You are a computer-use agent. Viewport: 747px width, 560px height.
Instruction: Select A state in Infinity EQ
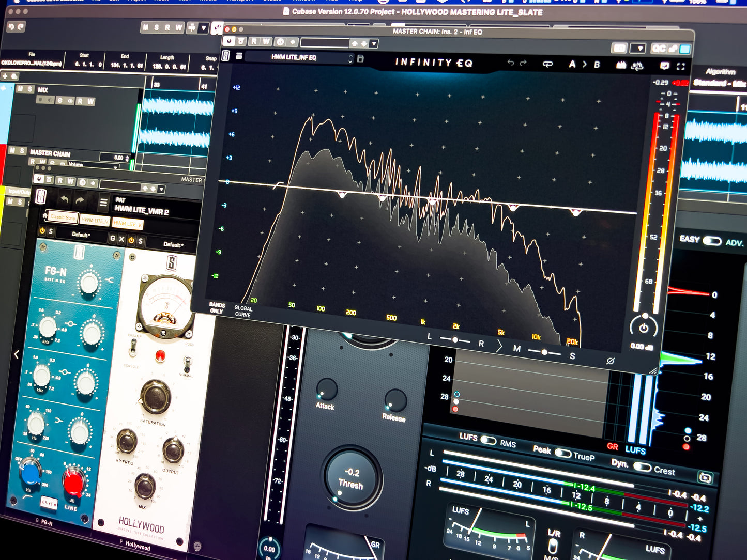click(x=572, y=64)
